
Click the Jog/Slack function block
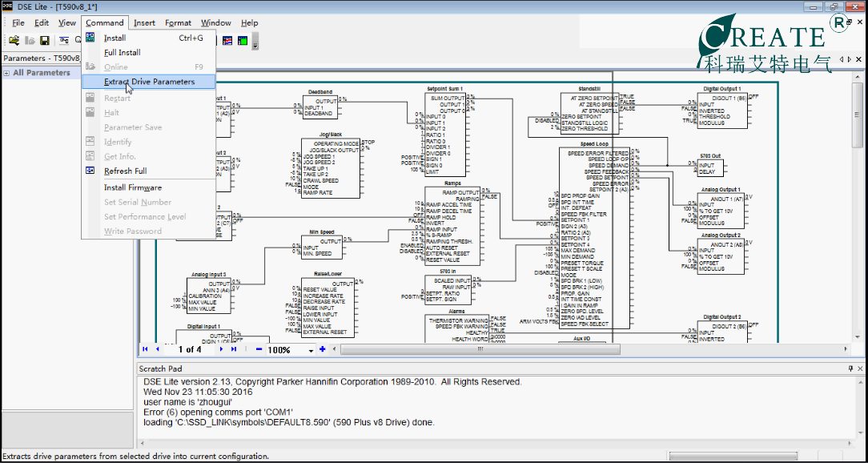331,168
